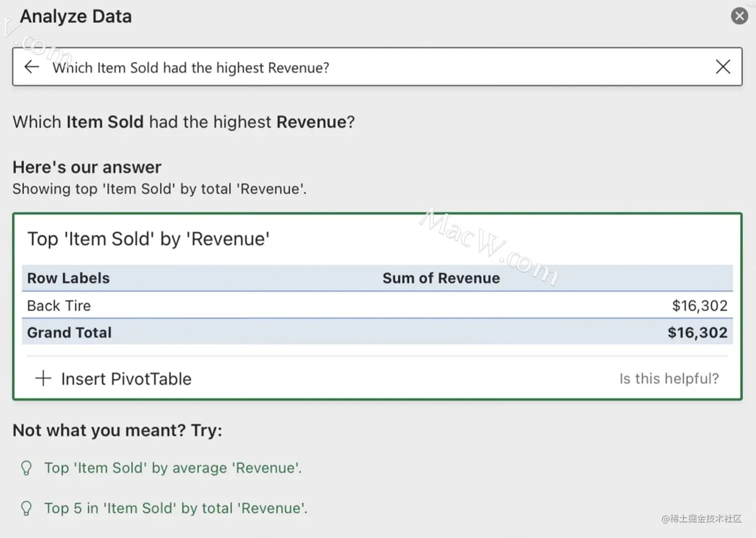This screenshot has width=756, height=538.
Task: Click the Analyze Data panel title
Action: pyautogui.click(x=76, y=16)
